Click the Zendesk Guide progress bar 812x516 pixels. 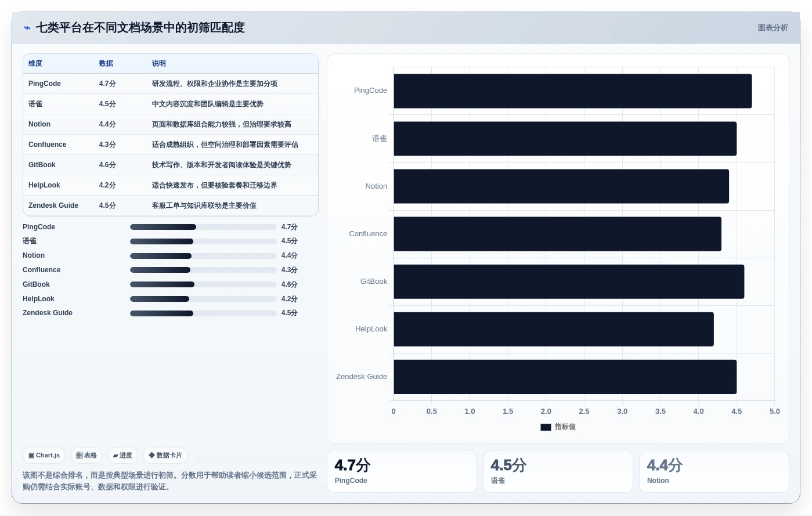click(203, 313)
